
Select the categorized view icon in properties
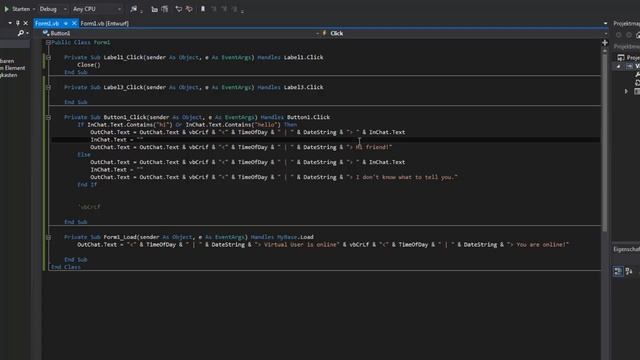(618, 271)
